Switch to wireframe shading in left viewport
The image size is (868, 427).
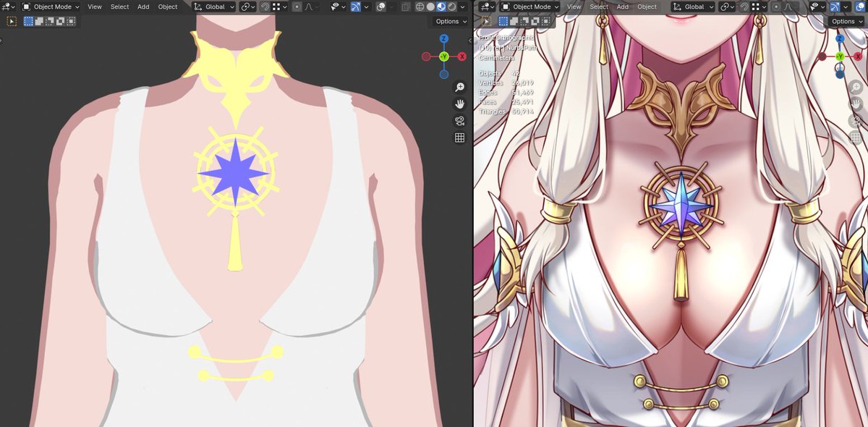(420, 7)
